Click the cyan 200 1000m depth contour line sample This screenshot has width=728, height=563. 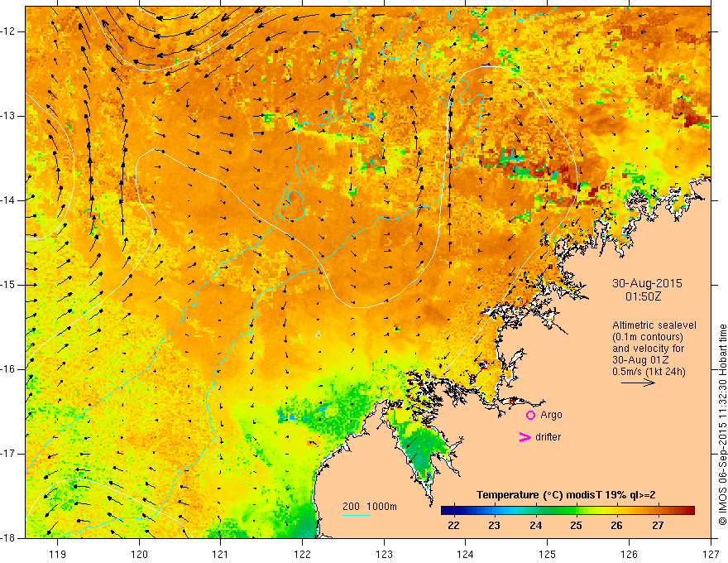pos(356,515)
